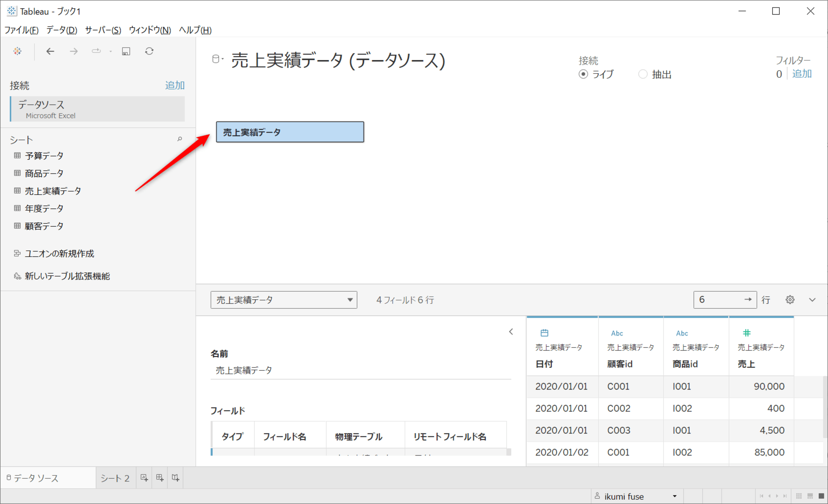Click the Tableau start page logo icon

17,51
